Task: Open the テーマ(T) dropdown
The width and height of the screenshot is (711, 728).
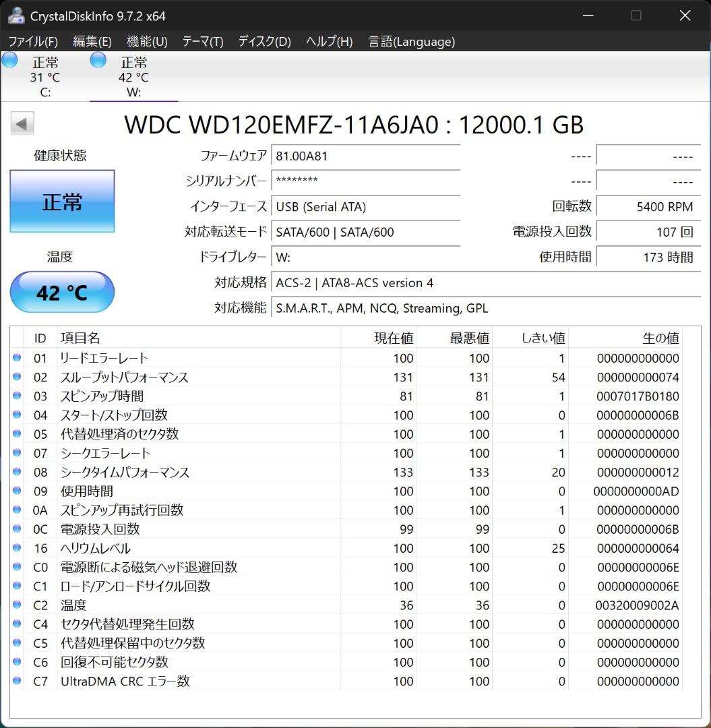Action: pos(202,42)
